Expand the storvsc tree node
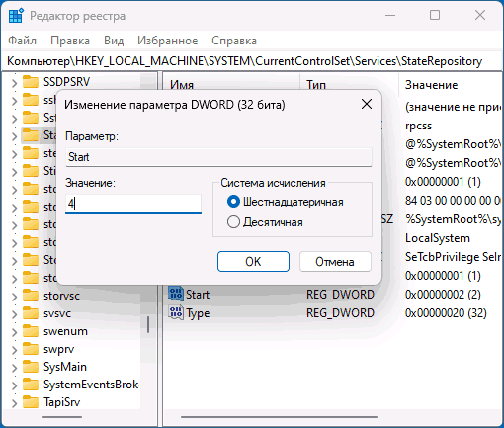This screenshot has width=504, height=428. point(14,296)
